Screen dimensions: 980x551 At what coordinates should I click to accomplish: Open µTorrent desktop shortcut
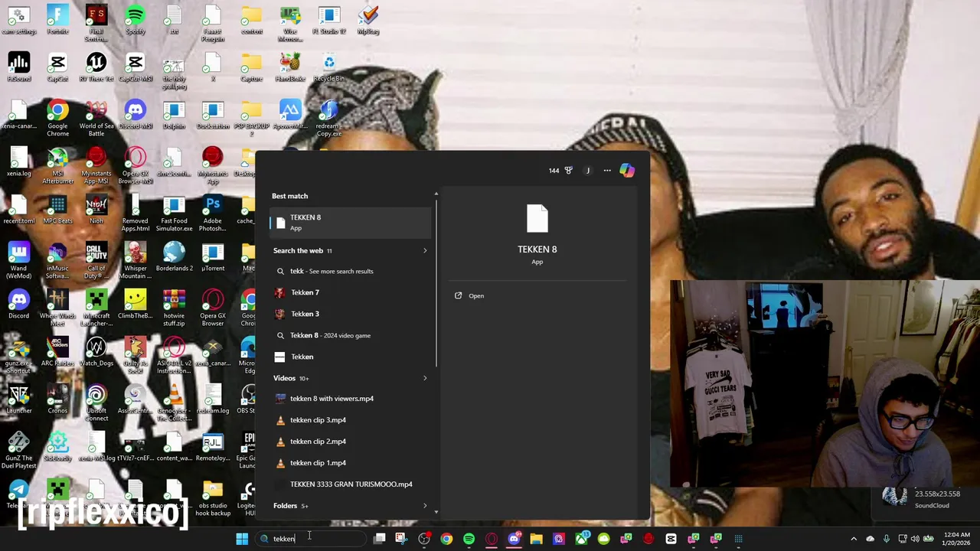(x=213, y=257)
